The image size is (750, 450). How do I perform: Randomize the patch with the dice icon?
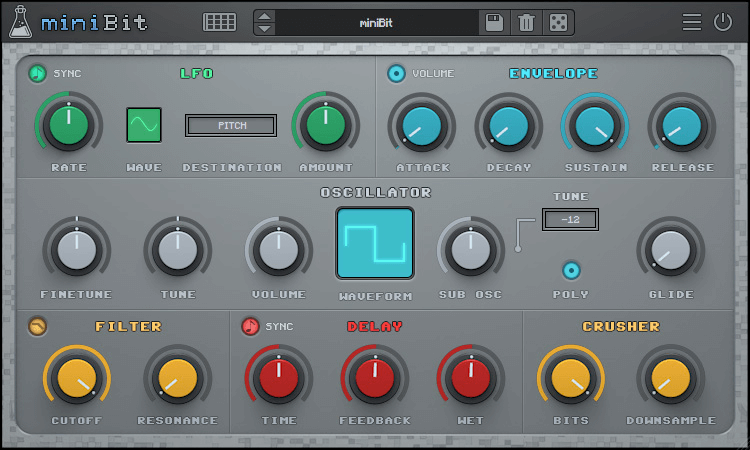click(x=558, y=22)
